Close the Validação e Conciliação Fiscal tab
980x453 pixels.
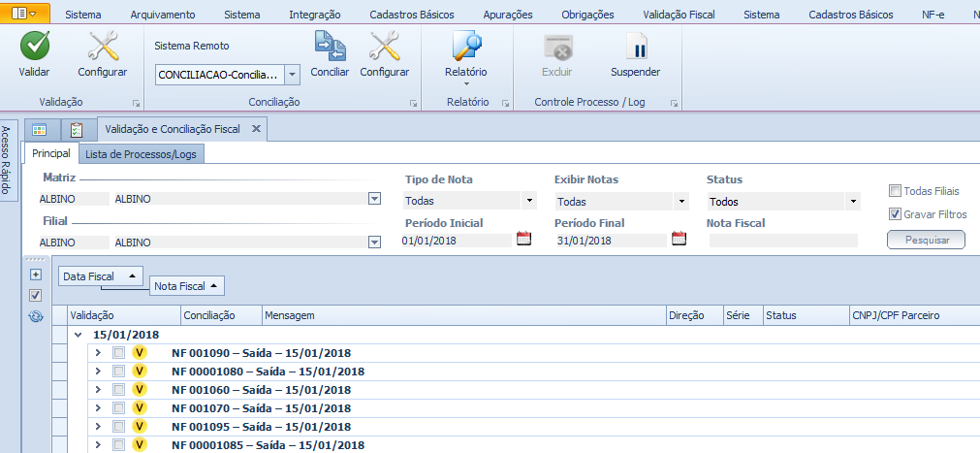tap(256, 129)
